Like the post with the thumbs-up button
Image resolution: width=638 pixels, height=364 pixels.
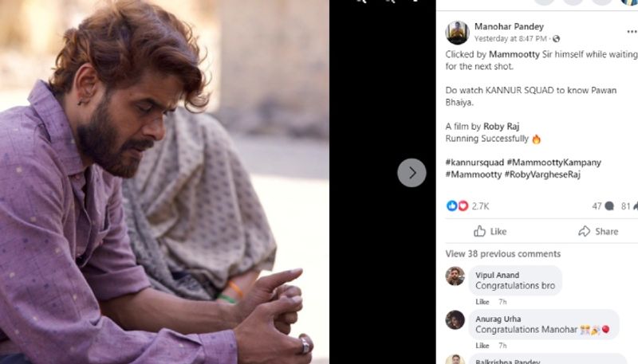(x=490, y=231)
